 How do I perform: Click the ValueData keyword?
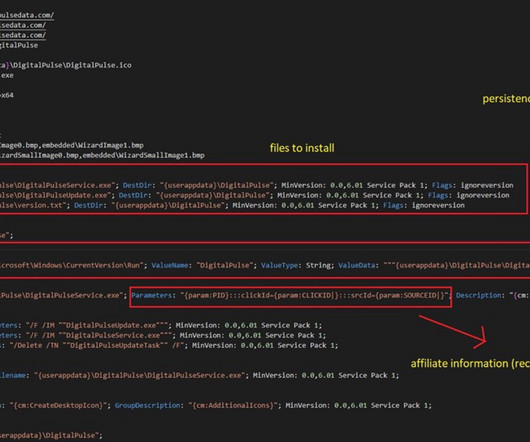coord(357,265)
